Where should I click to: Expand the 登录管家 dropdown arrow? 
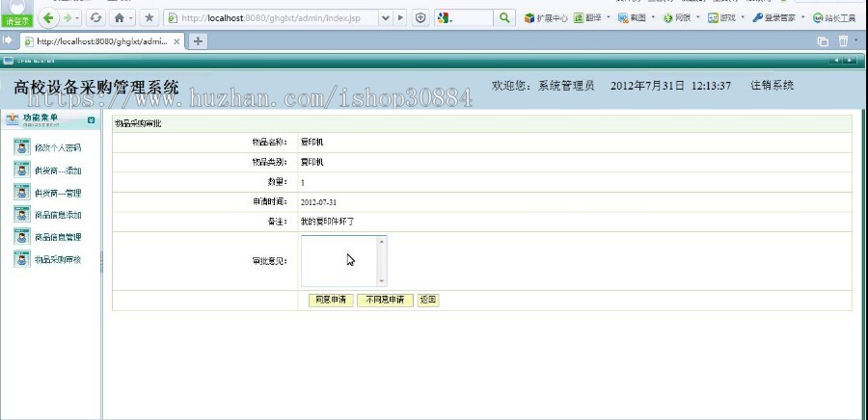click(802, 17)
